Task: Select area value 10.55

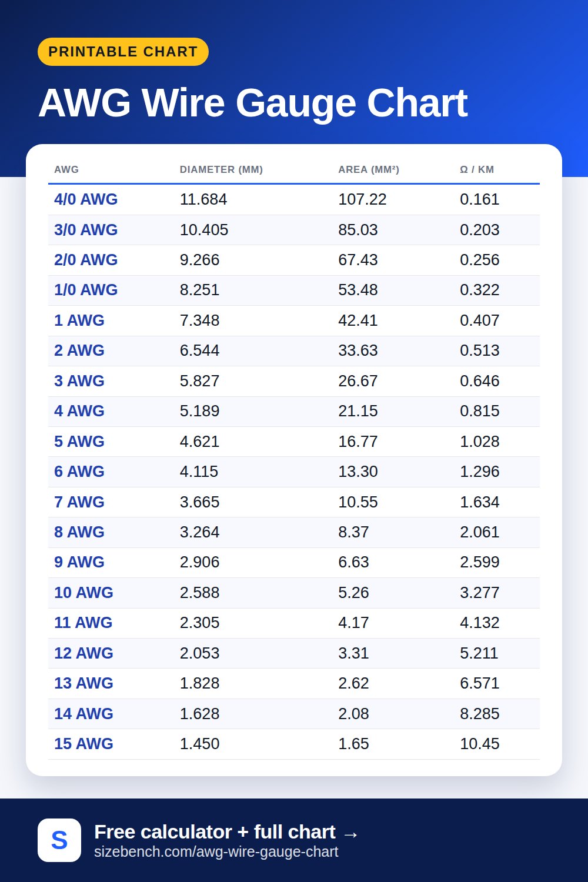Action: [358, 502]
